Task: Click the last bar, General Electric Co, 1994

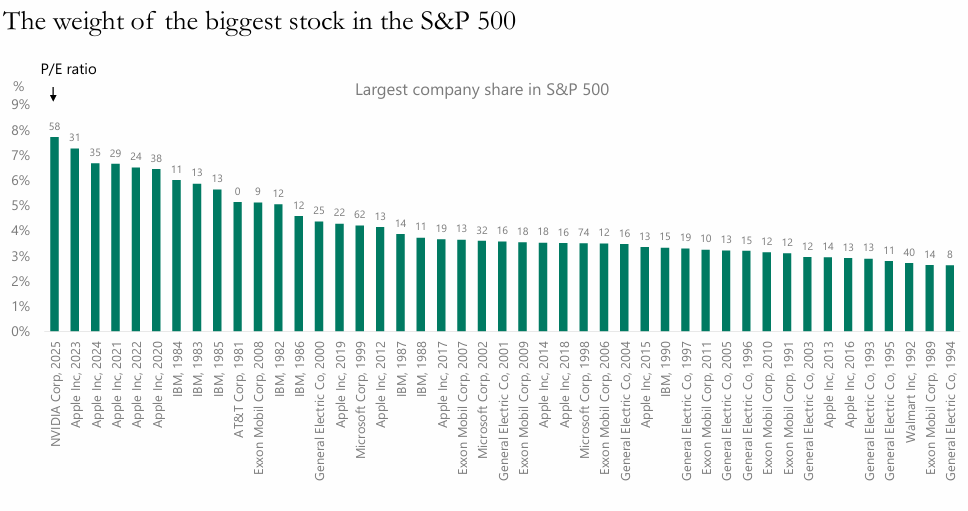Action: click(951, 298)
